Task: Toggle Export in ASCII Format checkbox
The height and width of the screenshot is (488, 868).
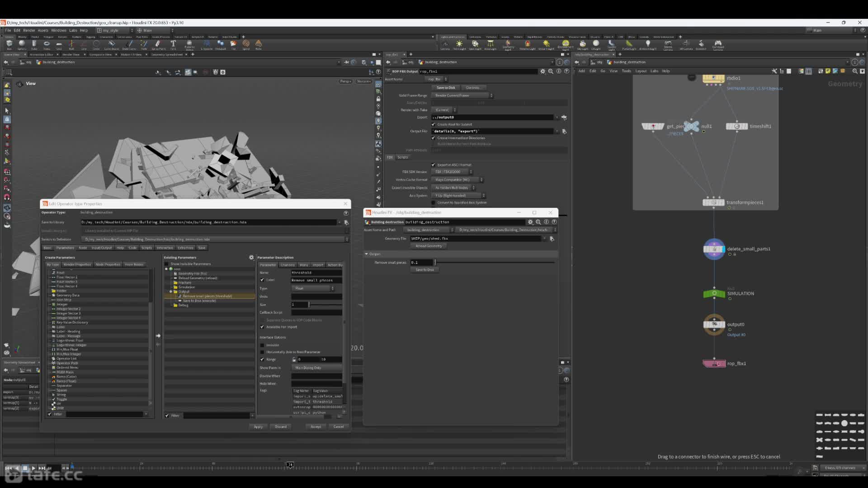Action: (434, 165)
